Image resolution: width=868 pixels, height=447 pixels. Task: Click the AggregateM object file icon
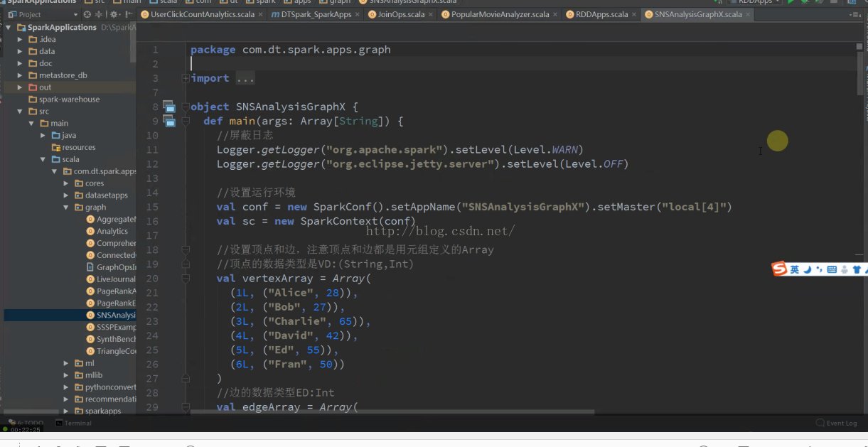90,220
